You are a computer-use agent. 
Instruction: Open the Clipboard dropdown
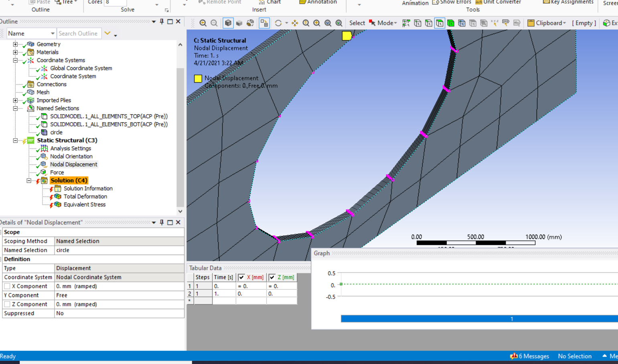click(547, 23)
